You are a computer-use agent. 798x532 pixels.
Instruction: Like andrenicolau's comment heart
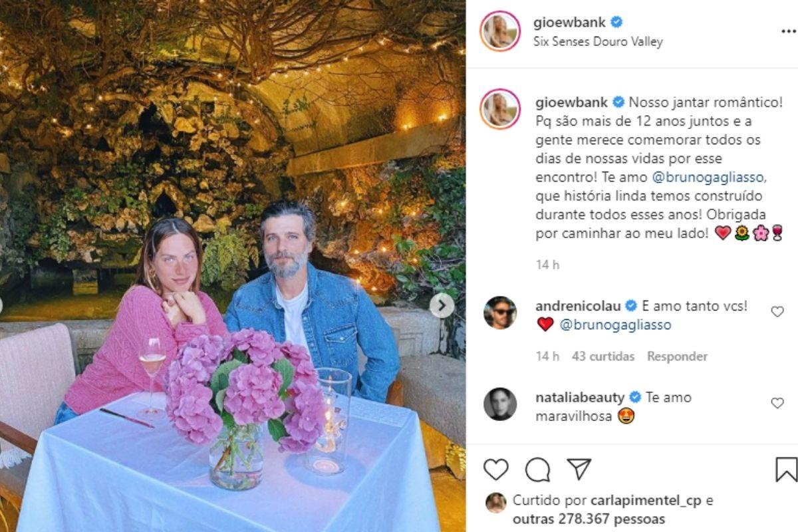pos(777,311)
